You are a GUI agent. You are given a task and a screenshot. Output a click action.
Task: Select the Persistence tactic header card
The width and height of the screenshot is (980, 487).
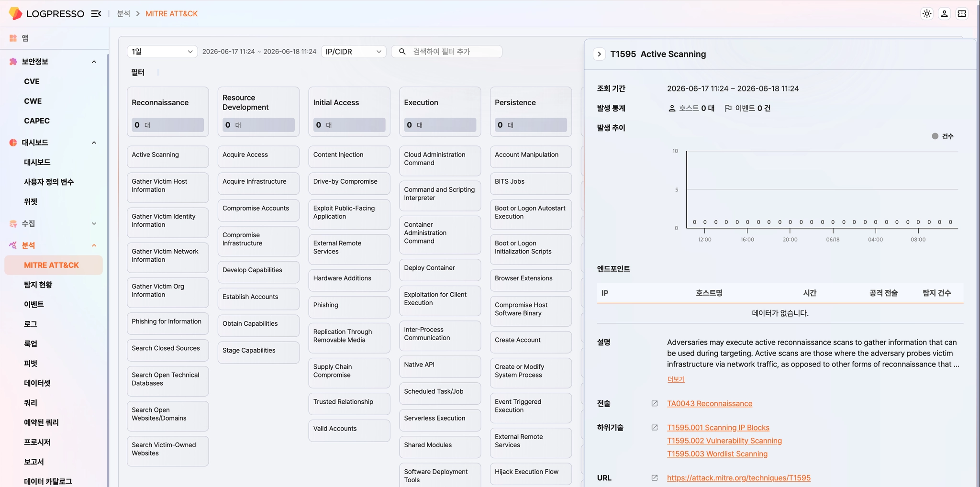coord(531,111)
